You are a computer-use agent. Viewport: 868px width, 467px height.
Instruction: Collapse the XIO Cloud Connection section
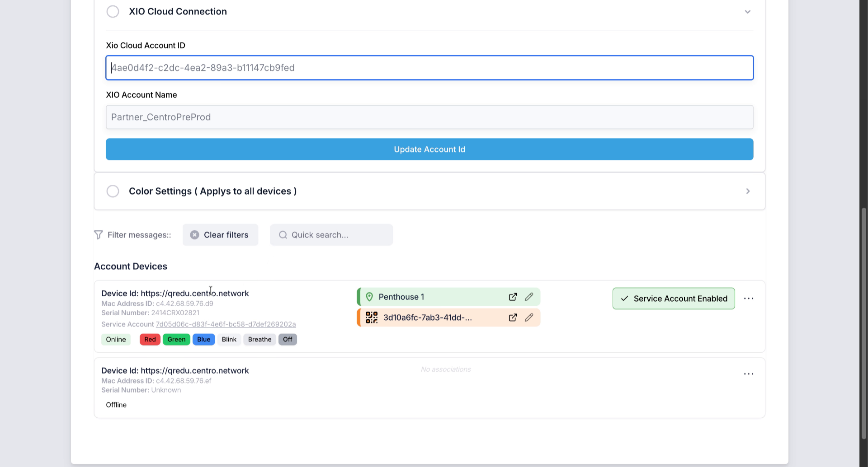748,12
